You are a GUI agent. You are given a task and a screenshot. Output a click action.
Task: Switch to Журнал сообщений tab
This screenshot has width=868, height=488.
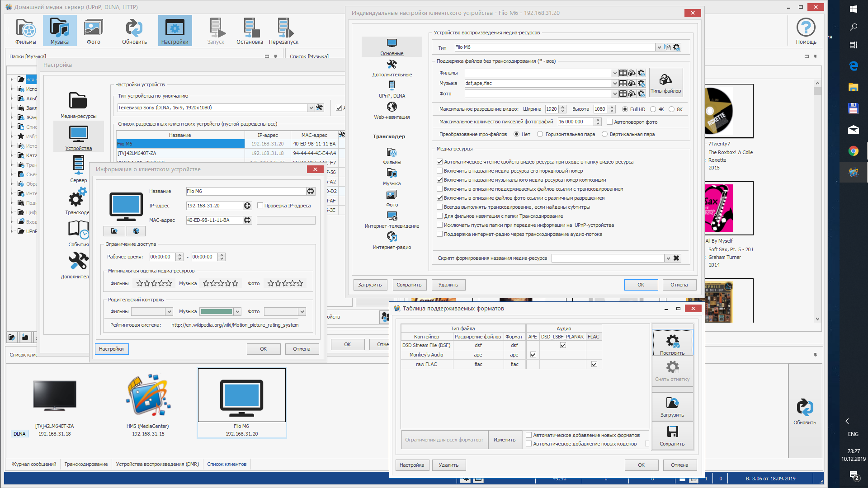tap(34, 464)
